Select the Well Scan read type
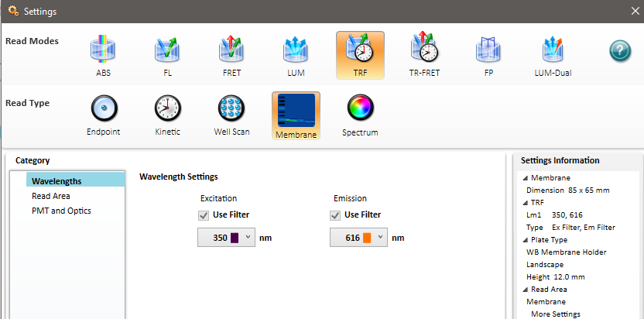Image resolution: width=644 pixels, height=319 pixels. 231,108
